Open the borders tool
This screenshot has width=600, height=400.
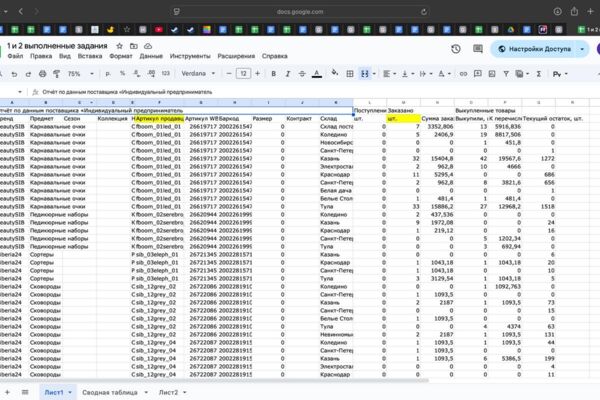pos(350,73)
